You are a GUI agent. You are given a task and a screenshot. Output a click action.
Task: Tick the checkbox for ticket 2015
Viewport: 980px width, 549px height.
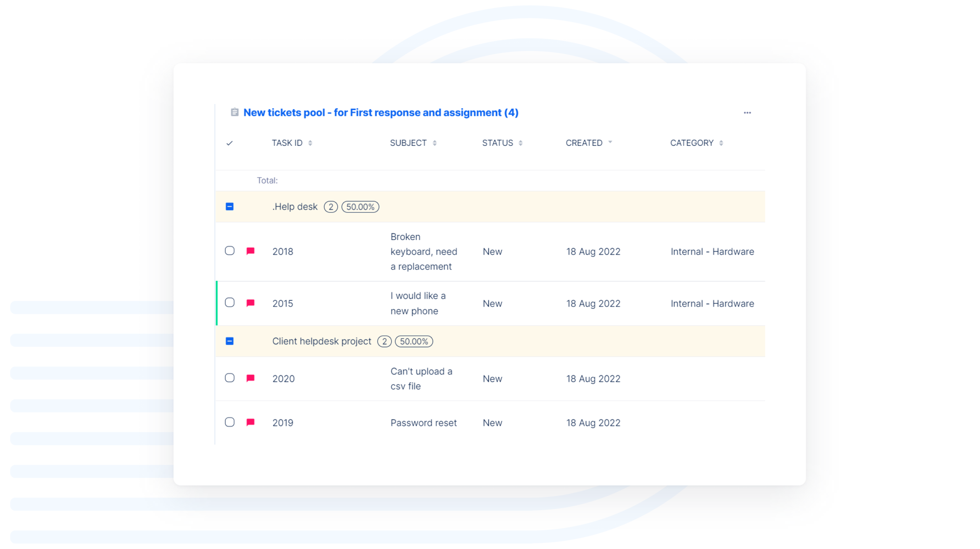click(230, 303)
